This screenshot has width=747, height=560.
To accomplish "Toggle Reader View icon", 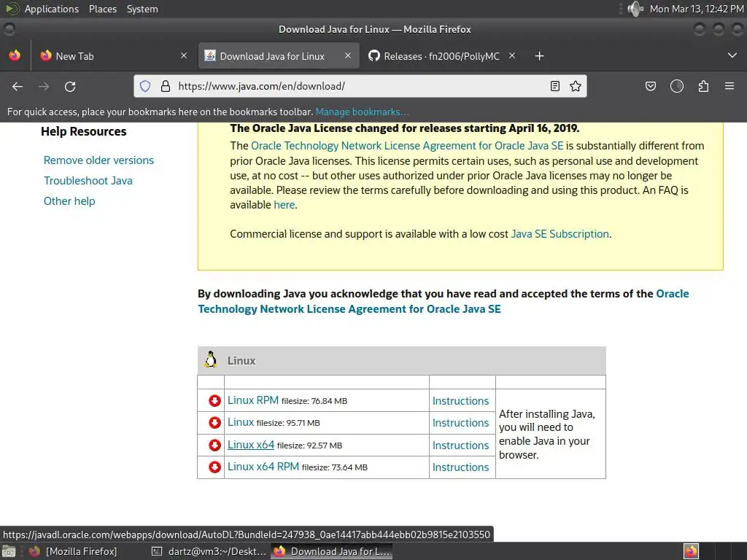I will [x=555, y=86].
